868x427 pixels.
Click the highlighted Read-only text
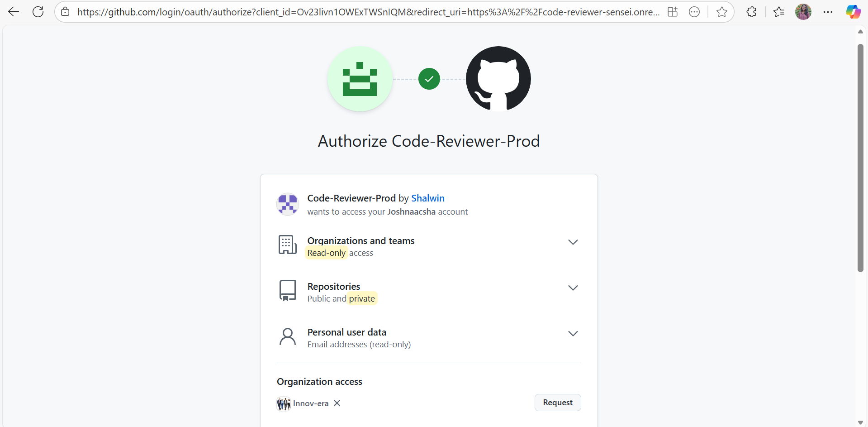coord(327,253)
